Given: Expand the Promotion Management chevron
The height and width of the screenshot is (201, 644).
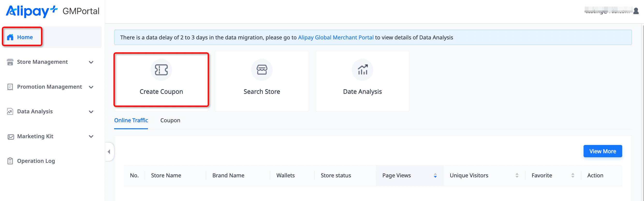Looking at the screenshot, I should click(91, 87).
